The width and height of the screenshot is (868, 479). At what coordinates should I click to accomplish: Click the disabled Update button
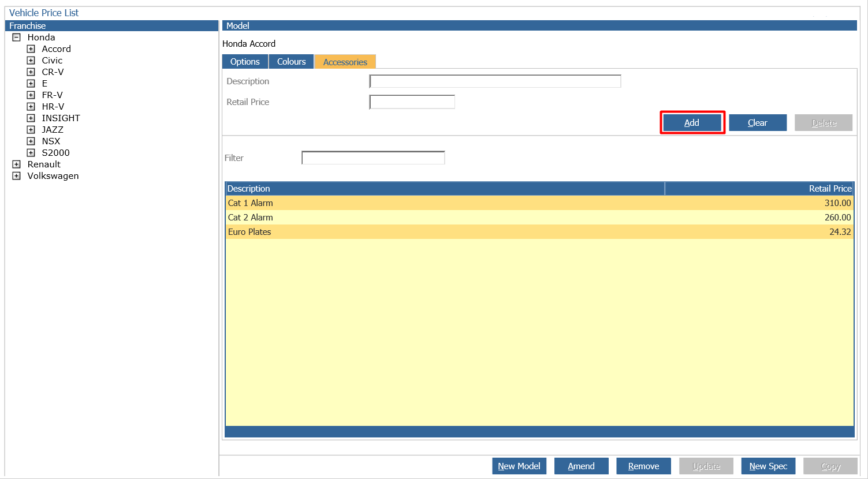(706, 466)
